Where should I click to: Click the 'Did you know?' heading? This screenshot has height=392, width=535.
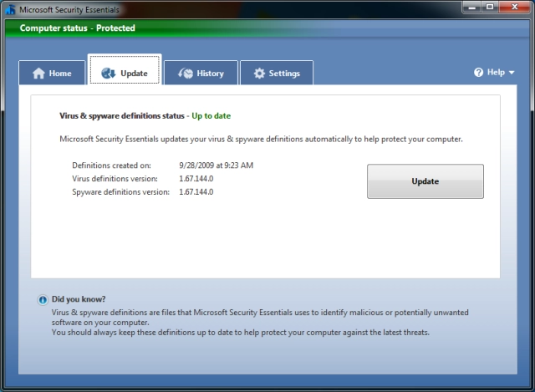click(x=79, y=299)
